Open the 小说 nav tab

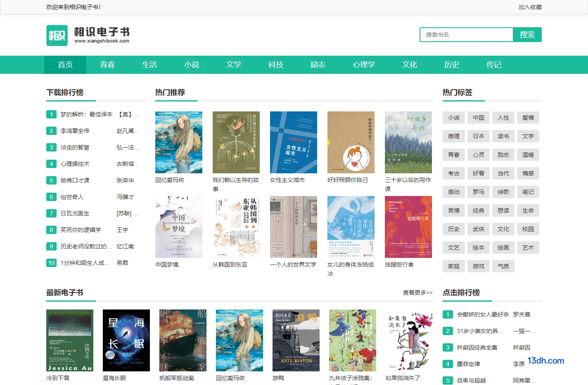(x=192, y=65)
